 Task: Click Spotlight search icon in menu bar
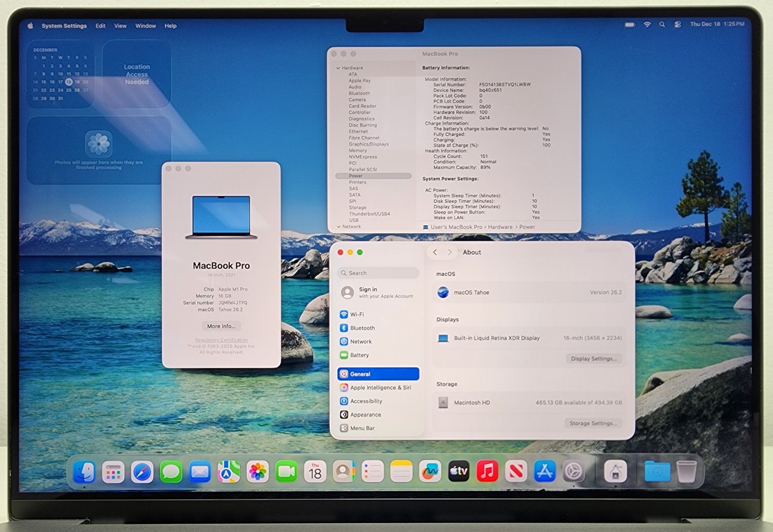tap(662, 24)
